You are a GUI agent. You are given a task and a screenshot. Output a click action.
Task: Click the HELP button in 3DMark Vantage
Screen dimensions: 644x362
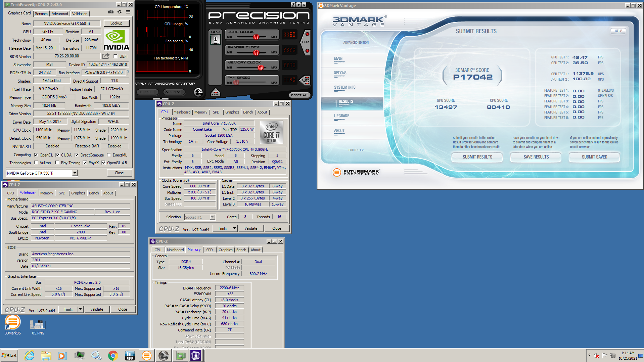click(x=618, y=31)
